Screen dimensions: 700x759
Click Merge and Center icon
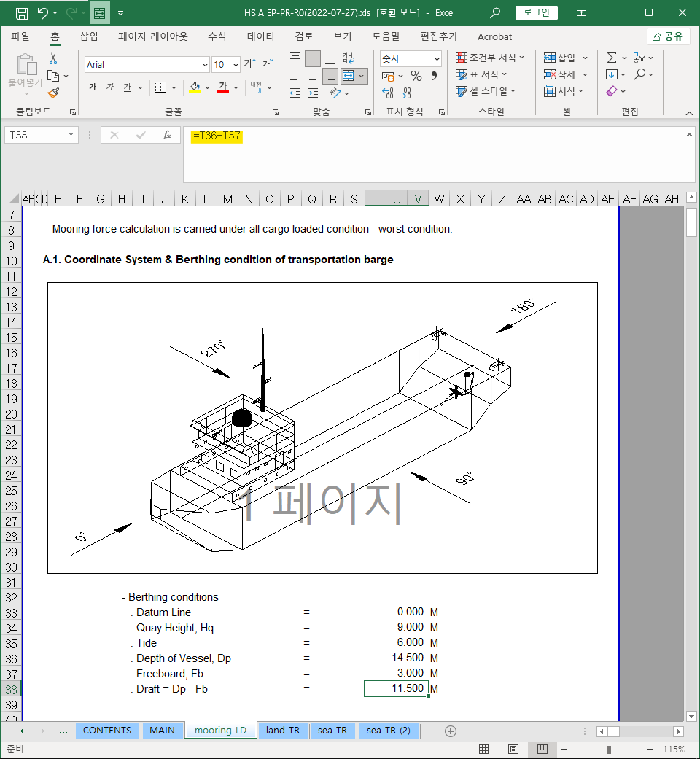(348, 76)
